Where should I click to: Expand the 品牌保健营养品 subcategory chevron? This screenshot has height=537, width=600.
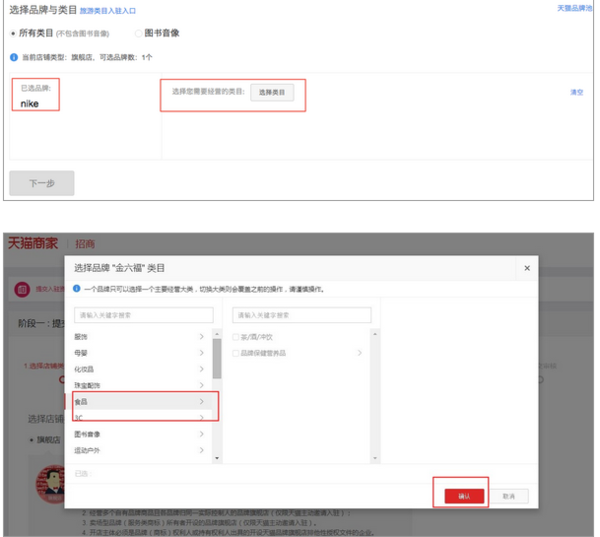(359, 353)
